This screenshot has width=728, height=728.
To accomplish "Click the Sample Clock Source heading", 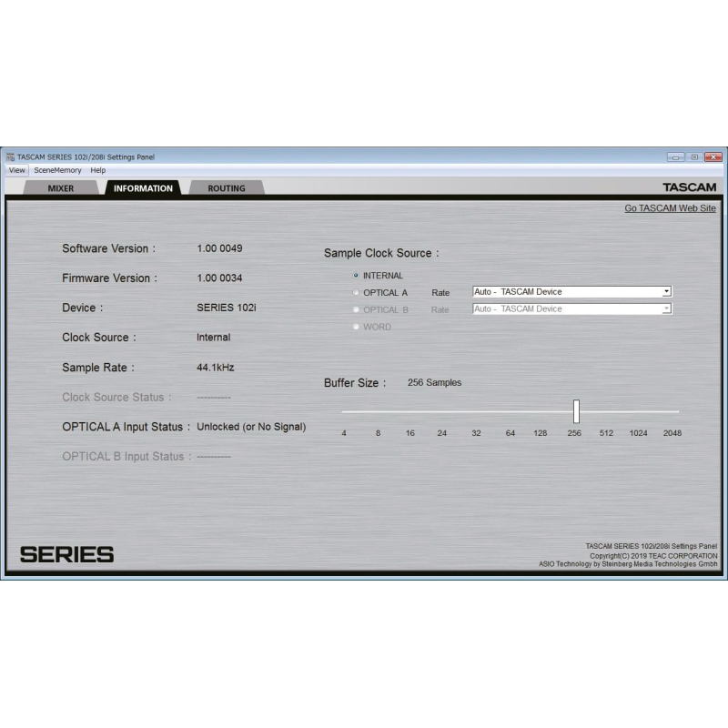I will (381, 254).
